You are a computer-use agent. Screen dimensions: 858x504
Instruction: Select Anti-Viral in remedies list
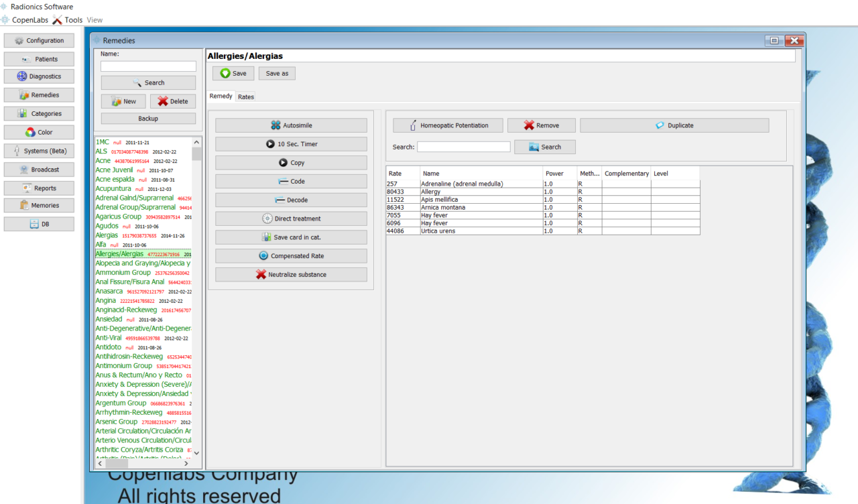(x=109, y=338)
